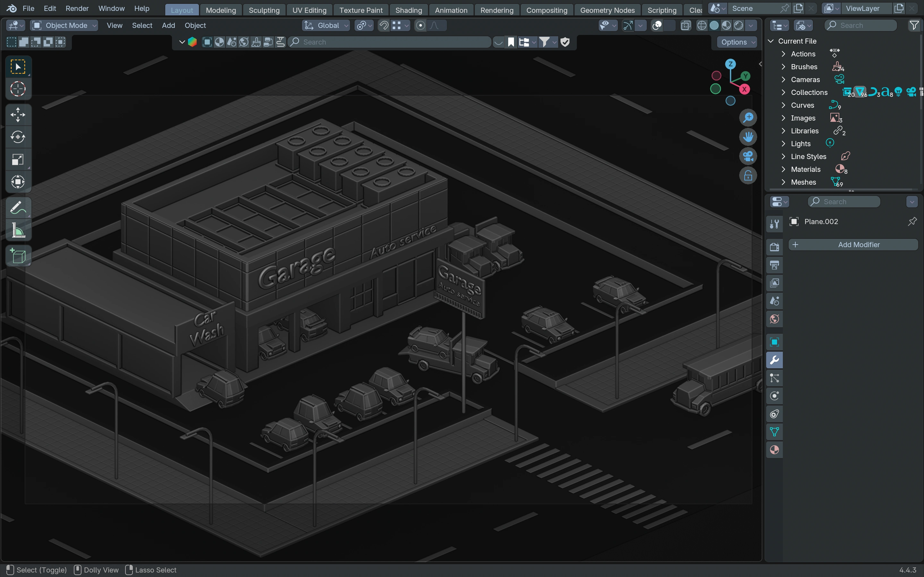This screenshot has width=924, height=577.
Task: Click the Cursor tool
Action: (18, 89)
